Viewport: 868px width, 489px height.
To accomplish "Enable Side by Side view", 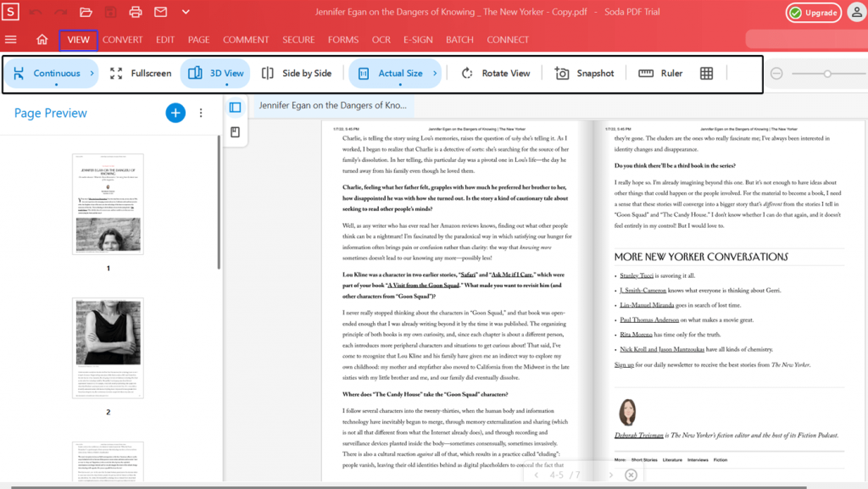I will [297, 73].
